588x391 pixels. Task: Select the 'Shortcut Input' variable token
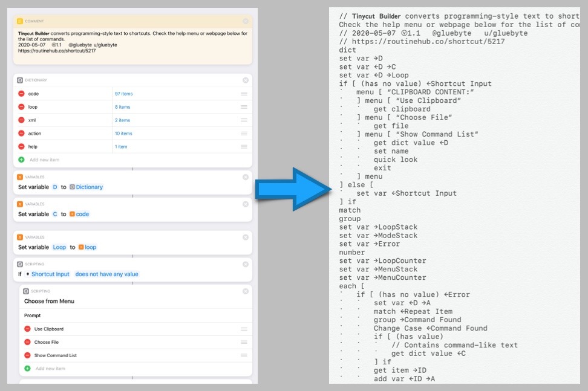click(50, 274)
